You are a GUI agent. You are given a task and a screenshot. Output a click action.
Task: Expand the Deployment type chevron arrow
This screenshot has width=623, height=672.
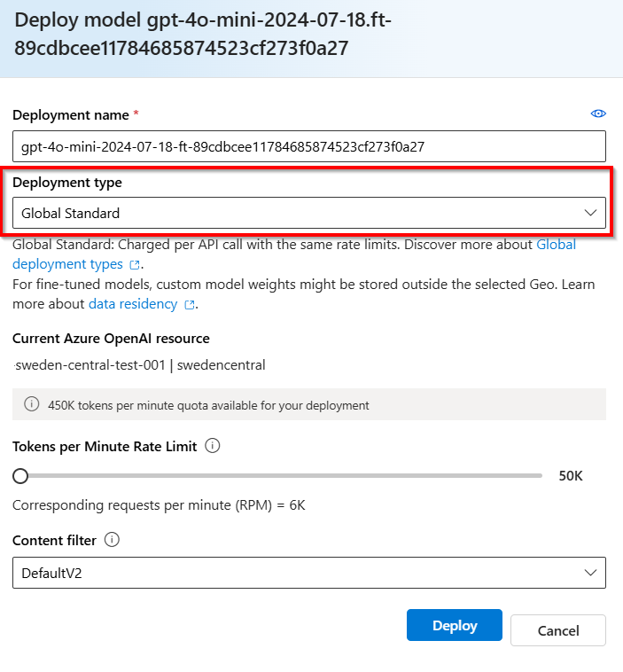tap(590, 213)
